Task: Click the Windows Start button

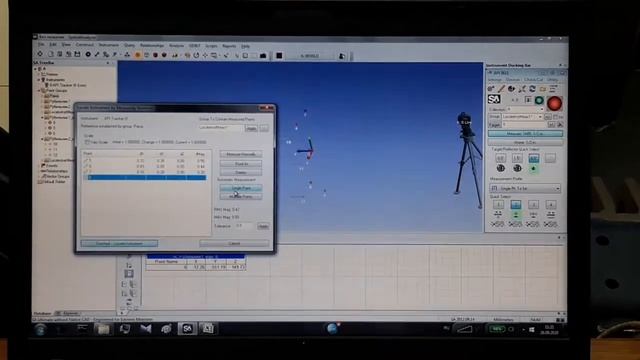Action: coord(40,329)
